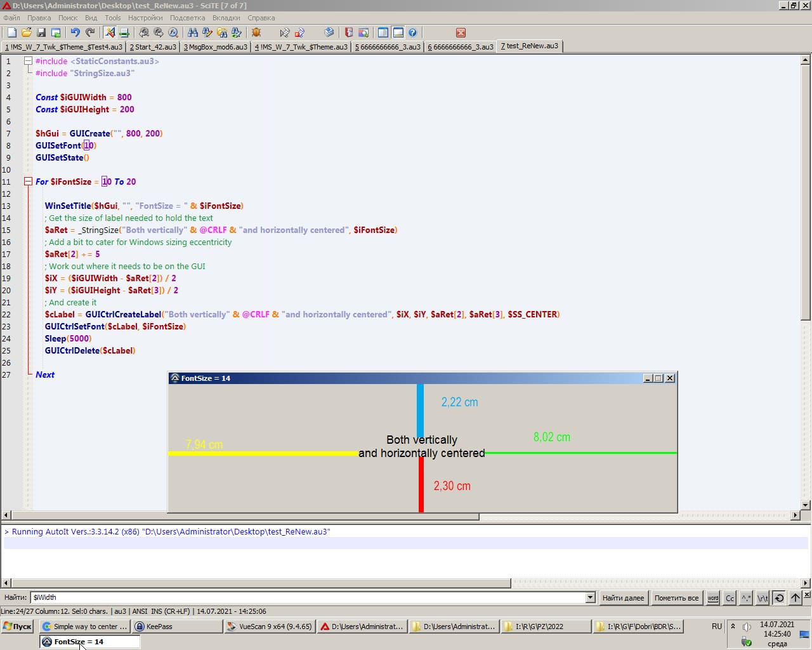Click the RU language indicator in tray
This screenshot has width=812, height=650.
717,627
